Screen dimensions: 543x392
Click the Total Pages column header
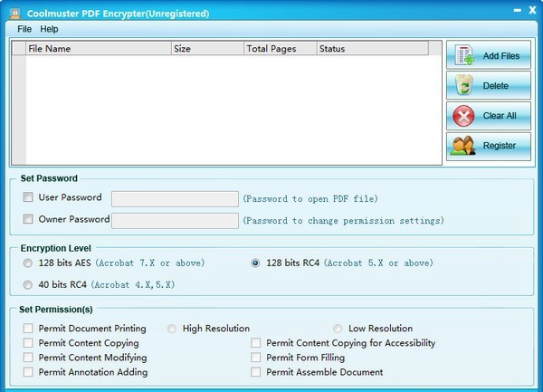point(281,49)
